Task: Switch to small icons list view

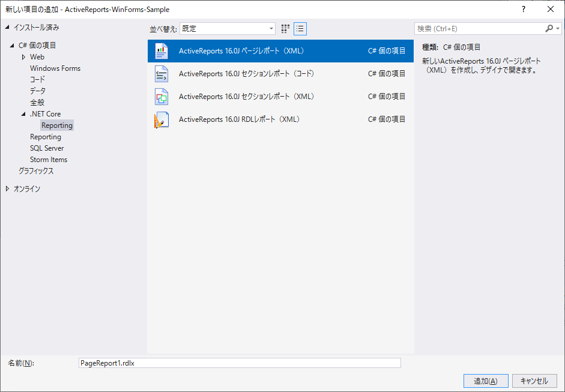Action: [300, 29]
